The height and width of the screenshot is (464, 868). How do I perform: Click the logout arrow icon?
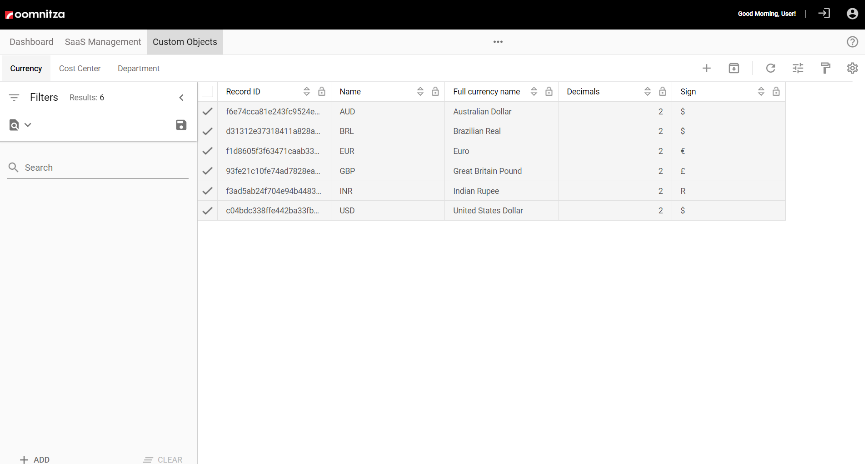click(823, 14)
